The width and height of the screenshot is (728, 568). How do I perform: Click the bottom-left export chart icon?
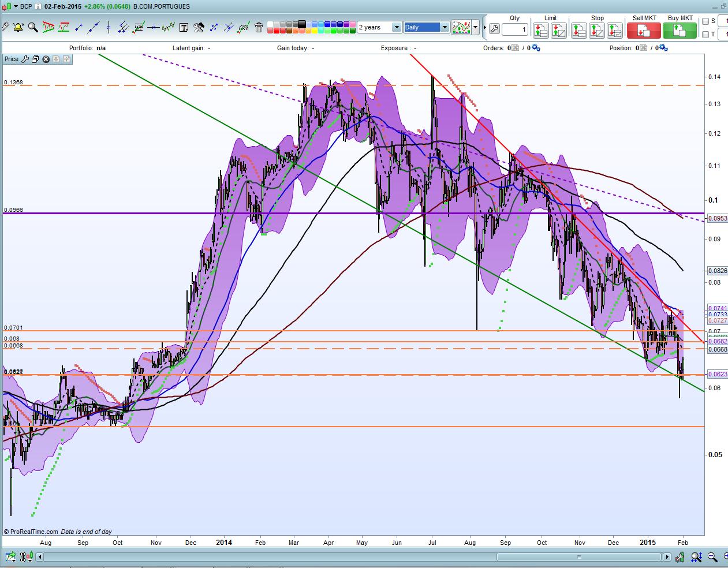10,557
